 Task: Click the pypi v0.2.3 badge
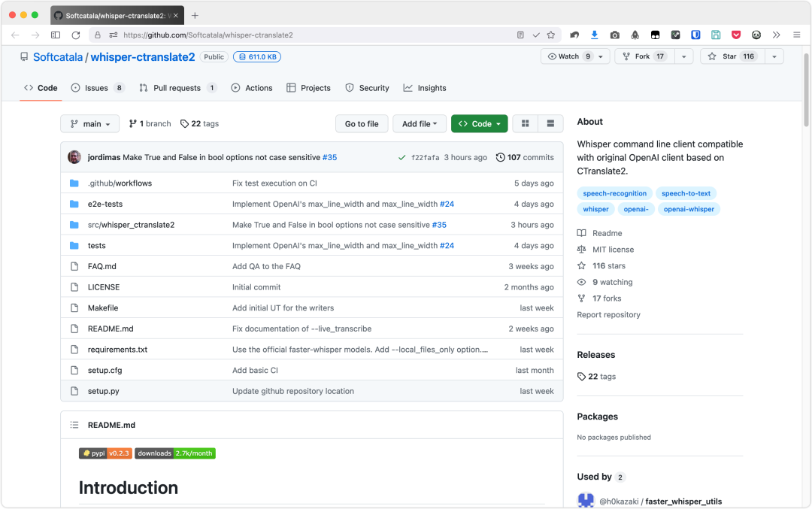coord(106,453)
